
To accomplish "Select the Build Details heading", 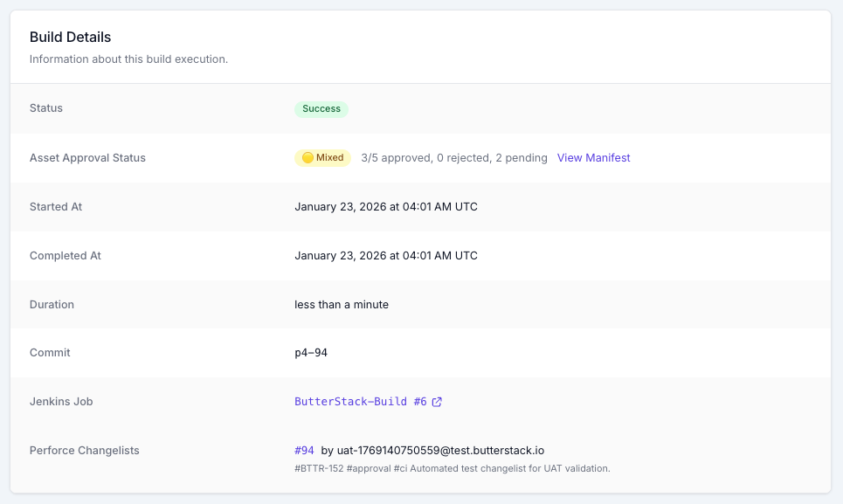I will [70, 37].
